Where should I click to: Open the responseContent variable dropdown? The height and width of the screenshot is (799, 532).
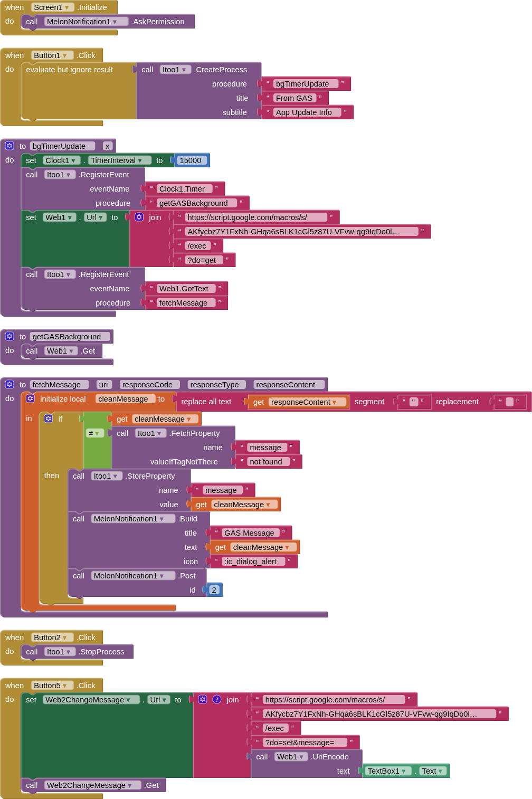pyautogui.click(x=334, y=402)
